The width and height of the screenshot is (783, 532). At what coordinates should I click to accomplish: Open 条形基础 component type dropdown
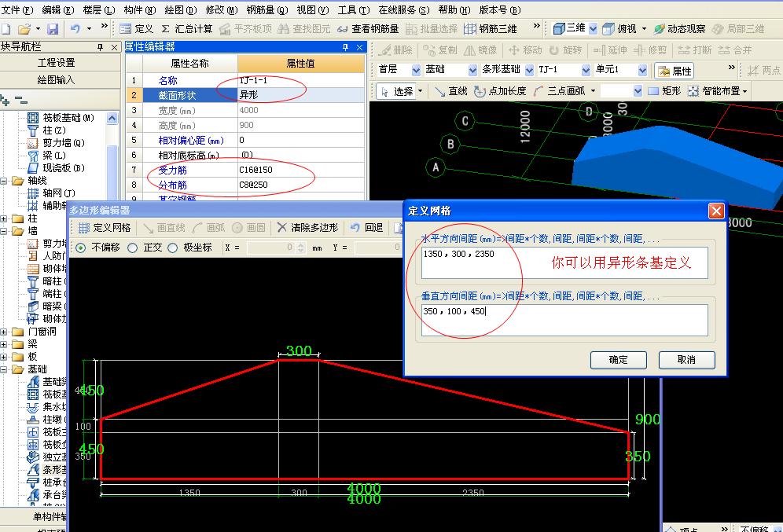tap(529, 70)
